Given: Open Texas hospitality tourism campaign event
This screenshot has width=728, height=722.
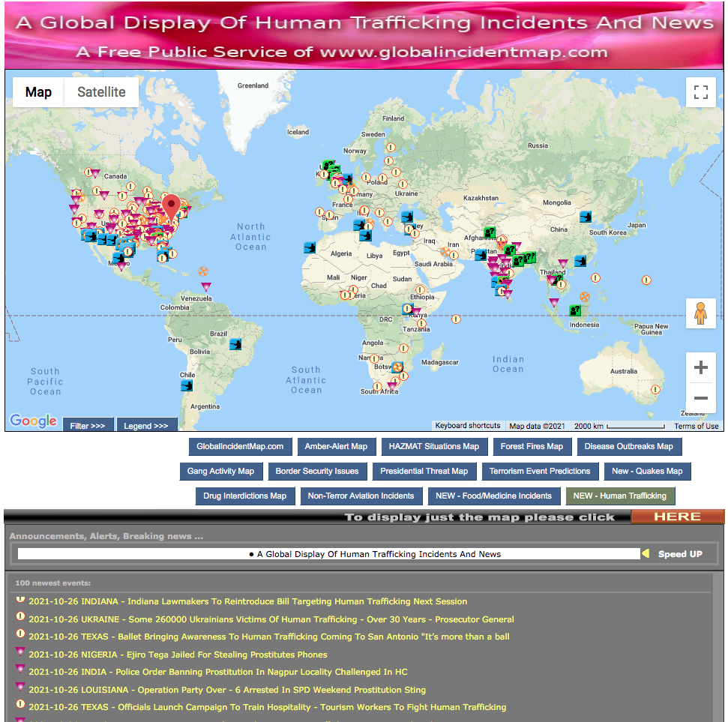Looking at the screenshot, I should pyautogui.click(x=268, y=707).
